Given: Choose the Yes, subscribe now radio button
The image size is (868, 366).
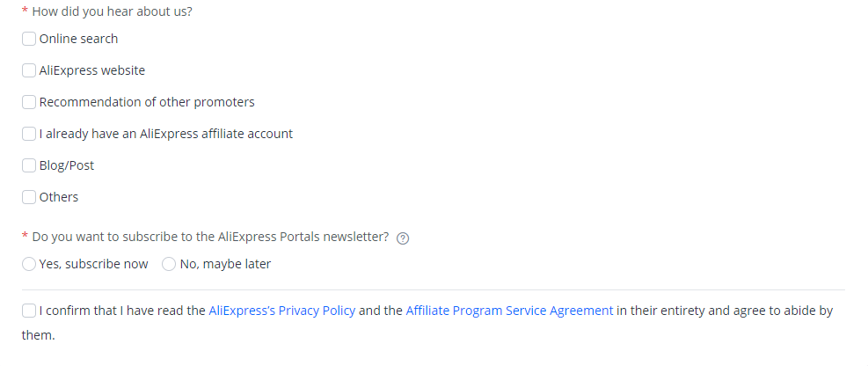Looking at the screenshot, I should click(x=29, y=264).
